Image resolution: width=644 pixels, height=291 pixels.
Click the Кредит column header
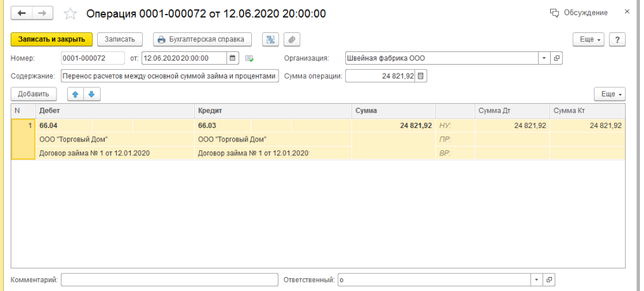[273, 111]
